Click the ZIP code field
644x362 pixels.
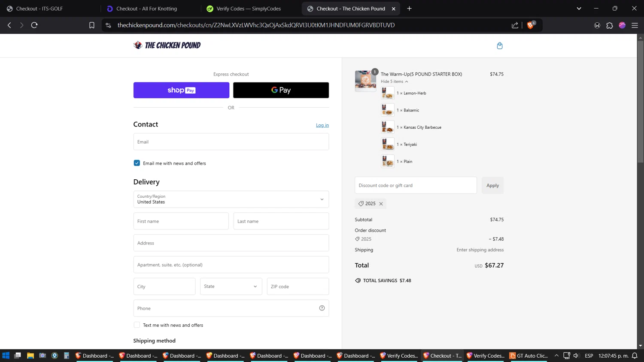(298, 287)
